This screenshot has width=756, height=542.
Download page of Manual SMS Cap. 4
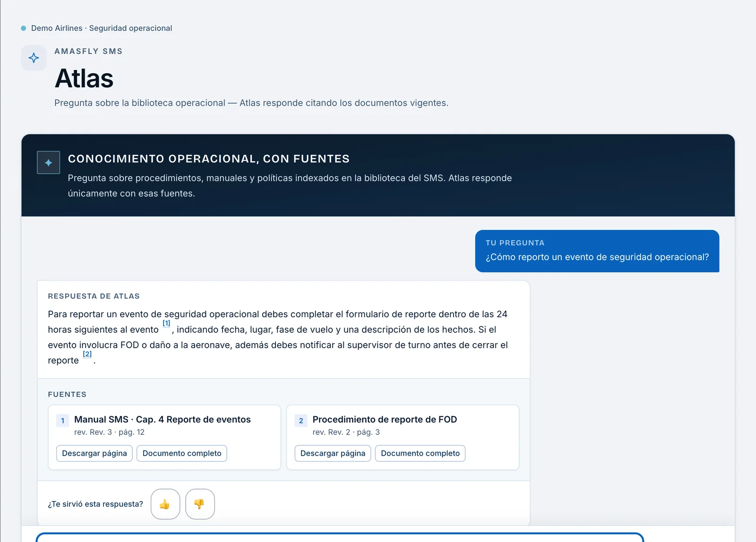tap(94, 453)
